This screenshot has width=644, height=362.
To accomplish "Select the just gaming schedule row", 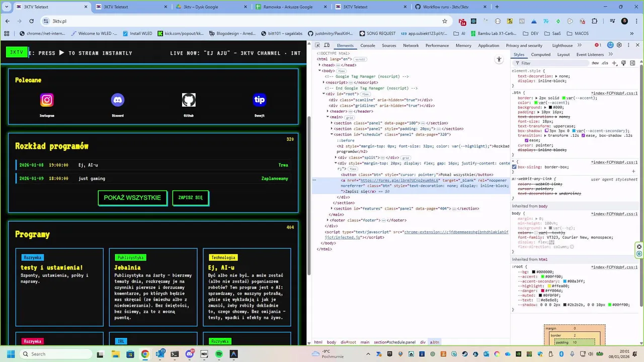I will click(153, 178).
